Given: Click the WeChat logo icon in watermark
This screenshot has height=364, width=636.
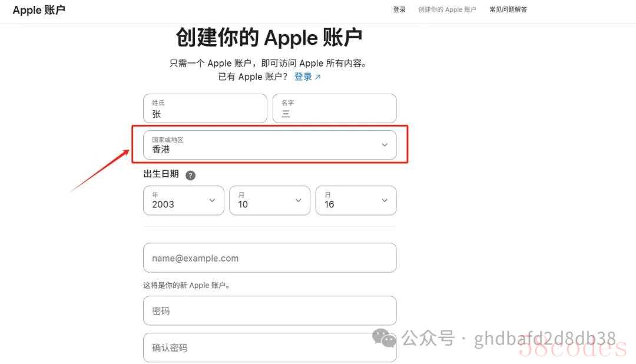Looking at the screenshot, I should [384, 337].
